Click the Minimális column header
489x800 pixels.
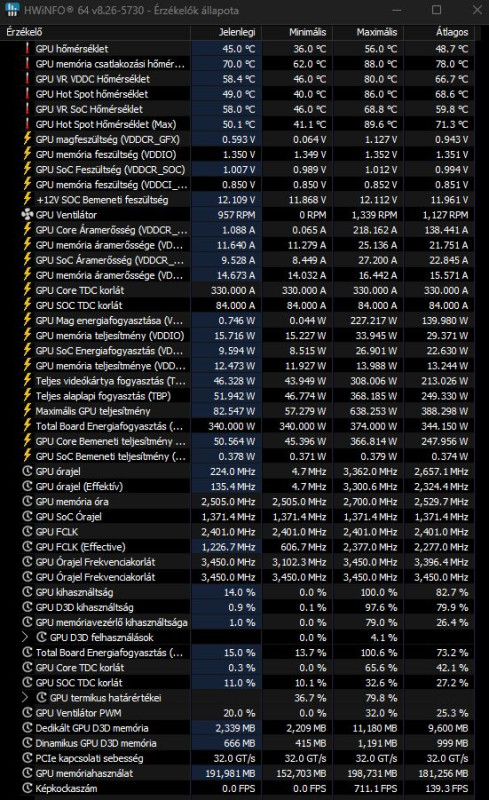tap(297, 32)
